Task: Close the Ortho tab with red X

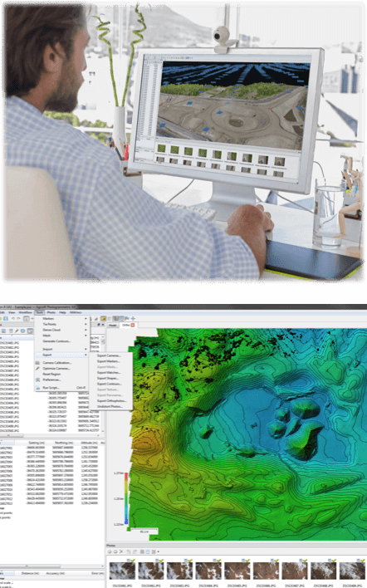Action: 132,325
